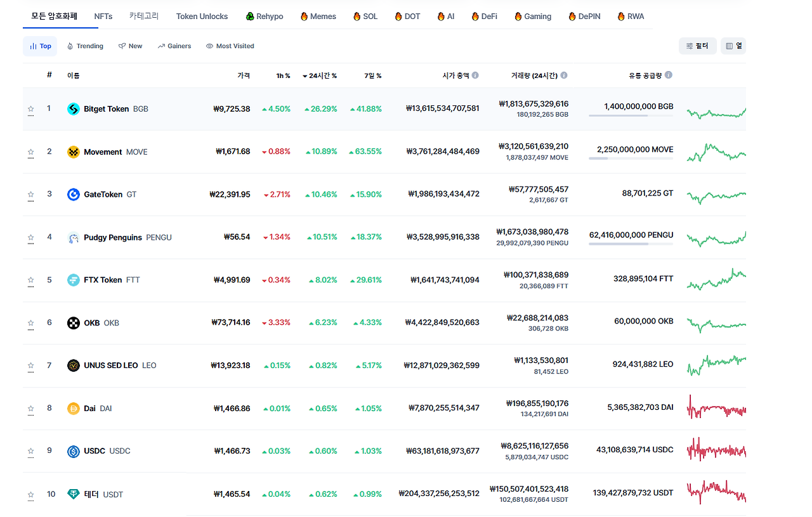Click the flame icon beside Memes

(304, 16)
